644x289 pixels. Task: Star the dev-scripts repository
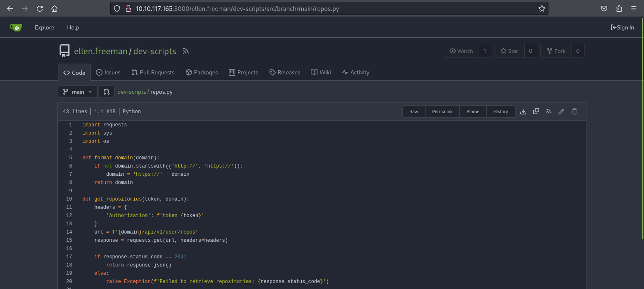(x=509, y=51)
